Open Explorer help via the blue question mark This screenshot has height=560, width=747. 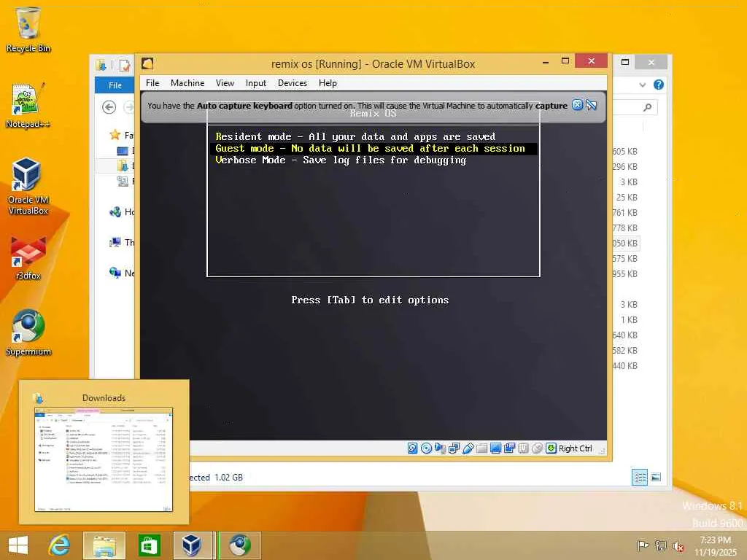pyautogui.click(x=659, y=85)
